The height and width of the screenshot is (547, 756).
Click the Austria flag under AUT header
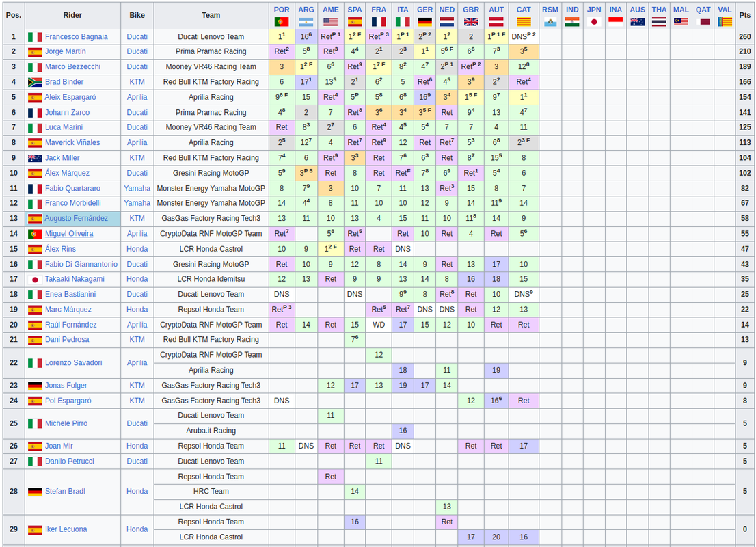pos(496,22)
